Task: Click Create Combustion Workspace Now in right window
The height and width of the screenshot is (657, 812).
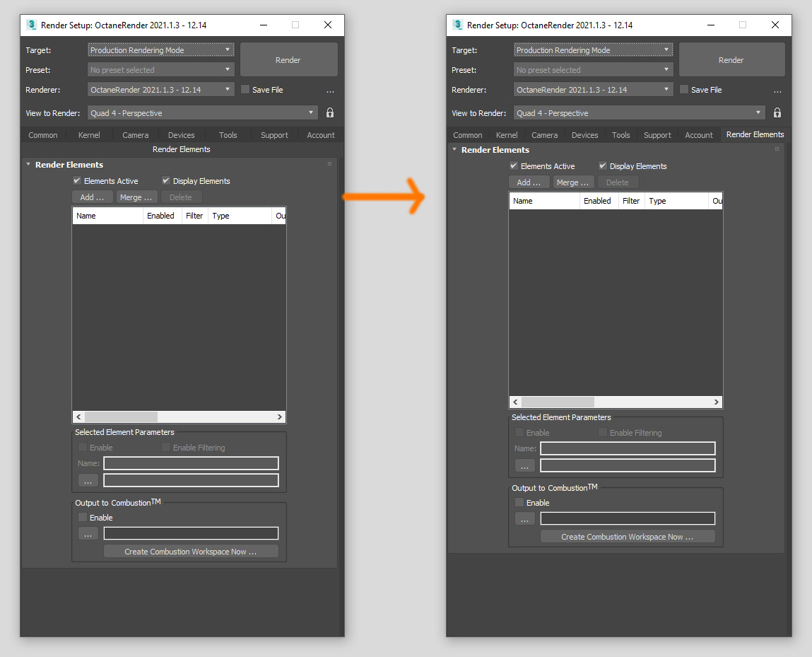Action: (627, 536)
